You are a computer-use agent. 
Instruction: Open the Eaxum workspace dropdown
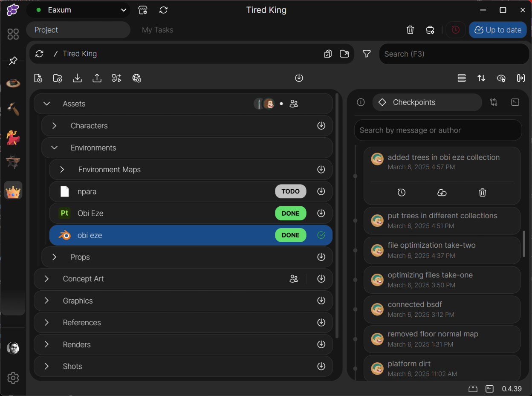pos(78,10)
